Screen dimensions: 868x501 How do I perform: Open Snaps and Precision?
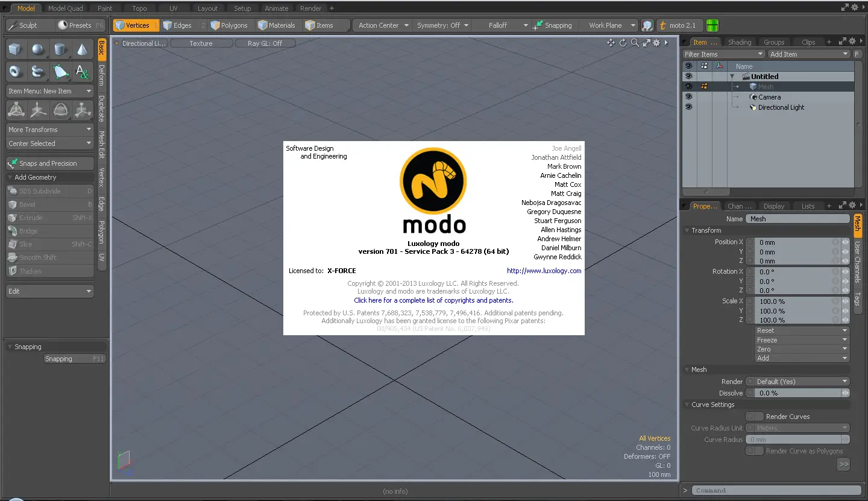point(49,163)
